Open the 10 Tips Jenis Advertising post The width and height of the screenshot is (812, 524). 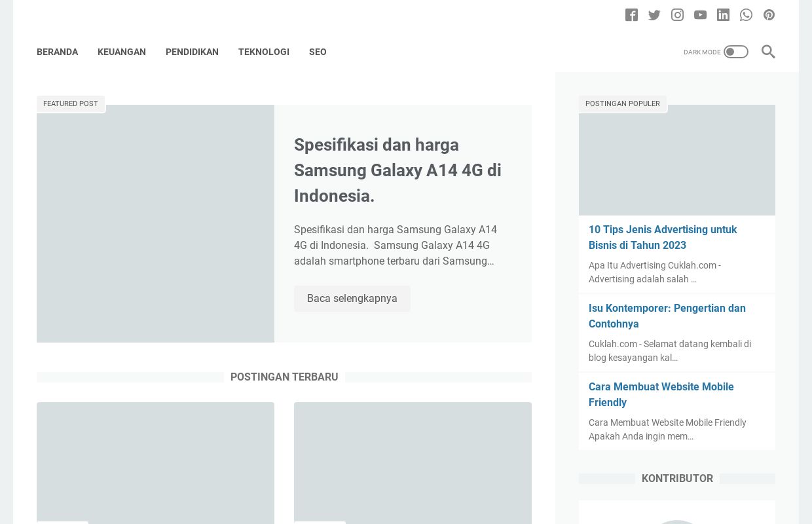click(663, 237)
